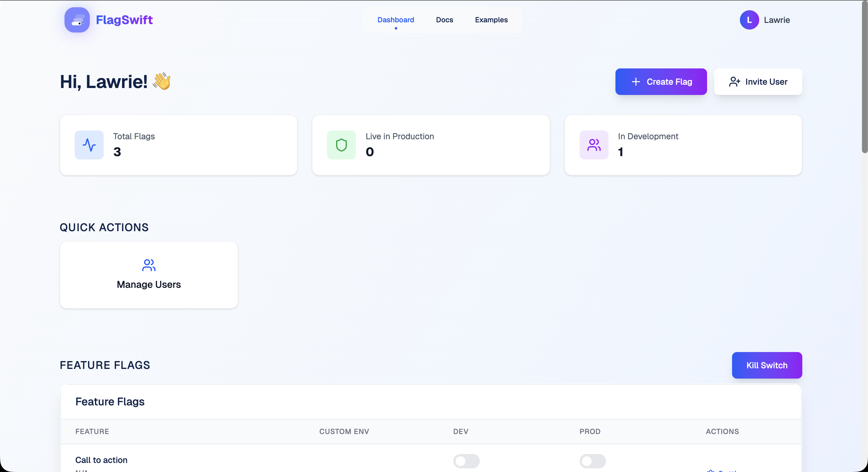Enable the DEV toggle for Call to action

click(466, 461)
